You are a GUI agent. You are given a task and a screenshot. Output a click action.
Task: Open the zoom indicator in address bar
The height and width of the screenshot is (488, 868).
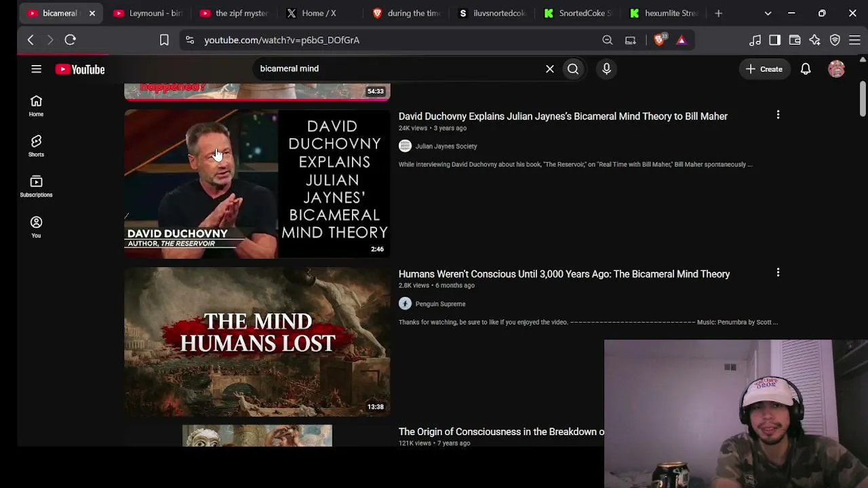tap(608, 40)
